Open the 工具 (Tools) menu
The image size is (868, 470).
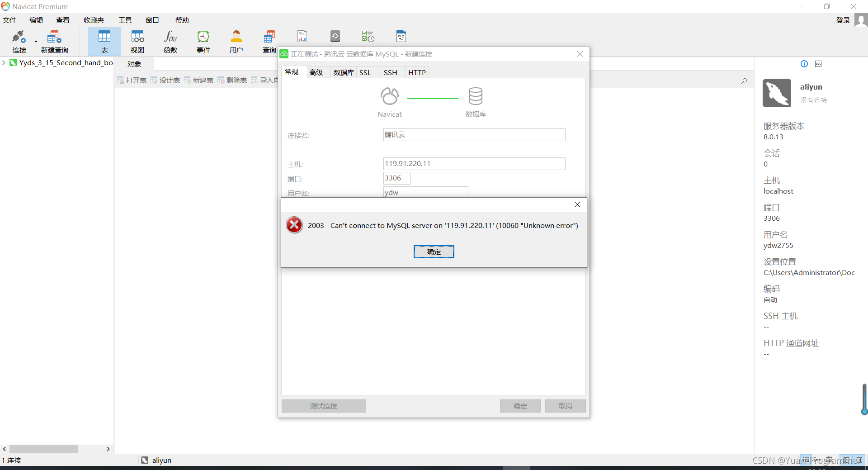click(125, 20)
